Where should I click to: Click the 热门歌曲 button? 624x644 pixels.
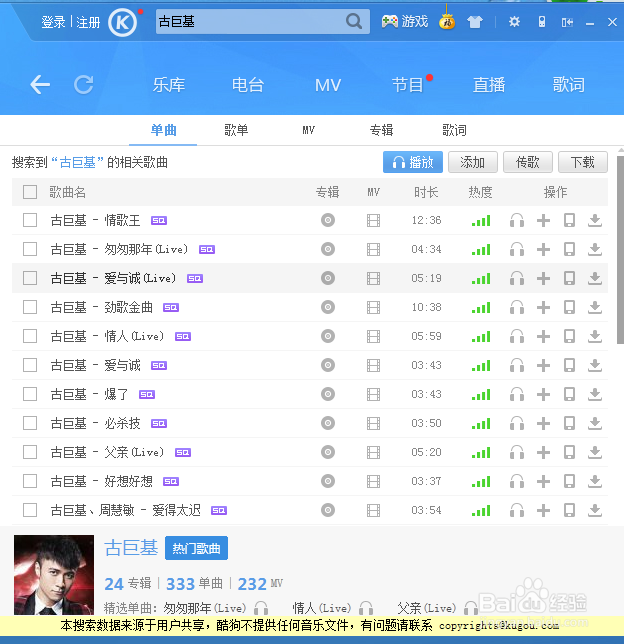[x=196, y=548]
